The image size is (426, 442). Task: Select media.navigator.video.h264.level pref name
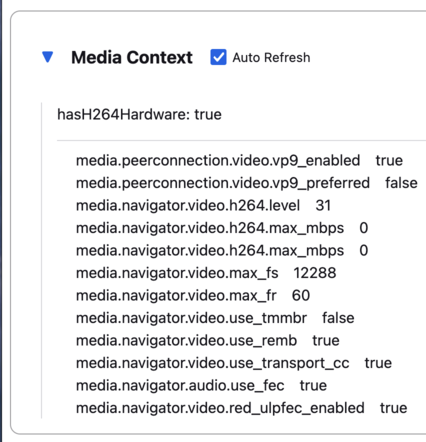188,205
